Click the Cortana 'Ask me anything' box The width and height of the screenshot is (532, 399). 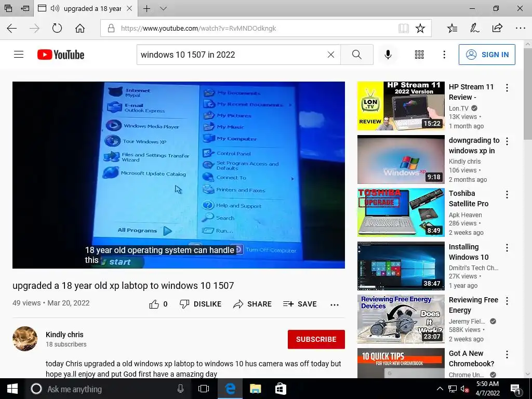pos(108,389)
